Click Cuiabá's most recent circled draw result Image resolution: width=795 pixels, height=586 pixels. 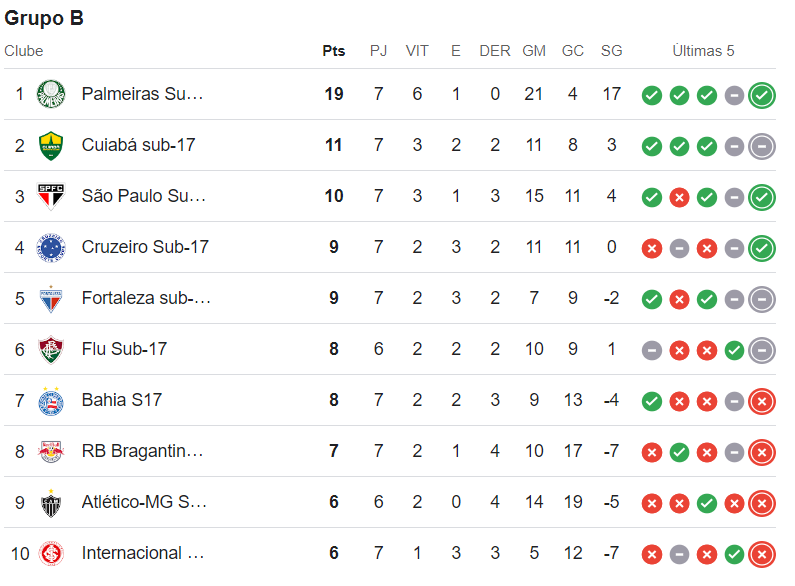pos(762,146)
